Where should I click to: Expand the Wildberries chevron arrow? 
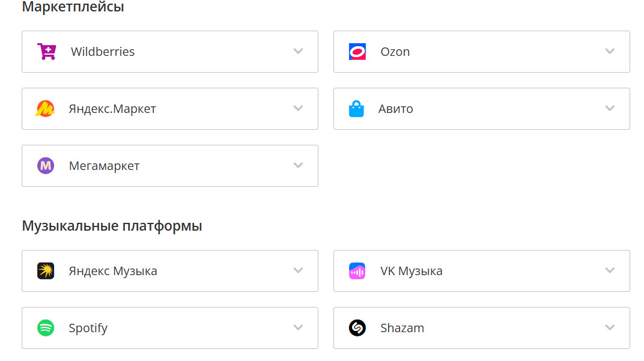(298, 52)
